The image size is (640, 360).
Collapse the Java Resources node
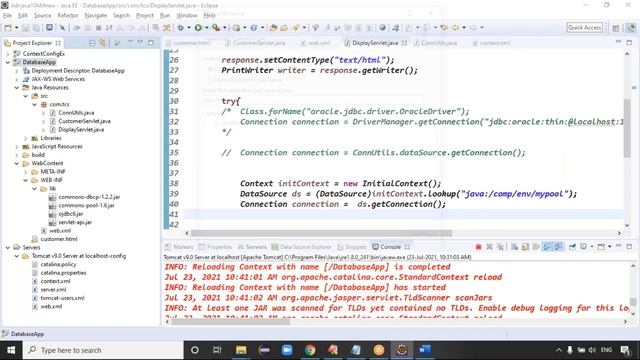(17, 87)
